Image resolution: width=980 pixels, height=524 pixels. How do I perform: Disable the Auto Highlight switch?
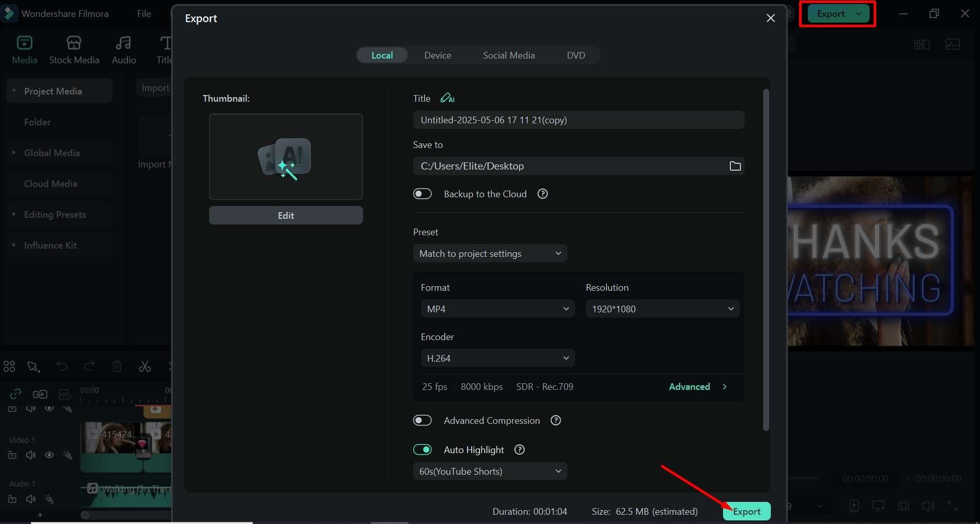(422, 450)
